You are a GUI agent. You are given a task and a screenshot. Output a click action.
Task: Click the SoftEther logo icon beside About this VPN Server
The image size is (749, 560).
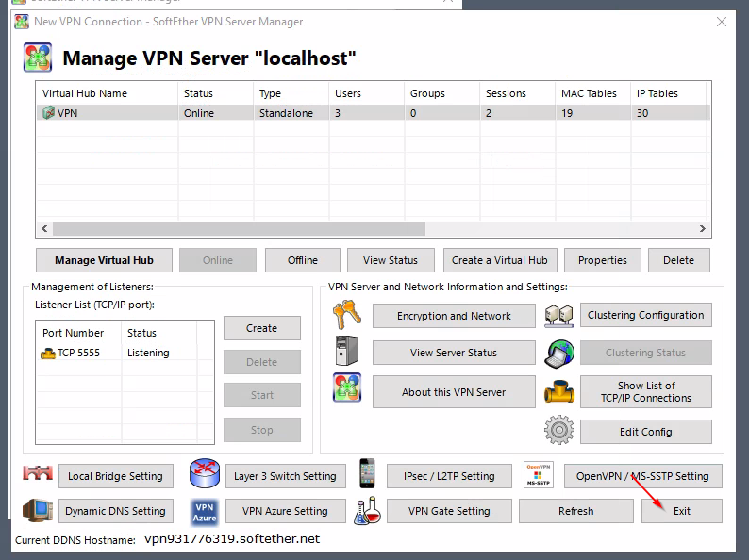[x=347, y=387]
